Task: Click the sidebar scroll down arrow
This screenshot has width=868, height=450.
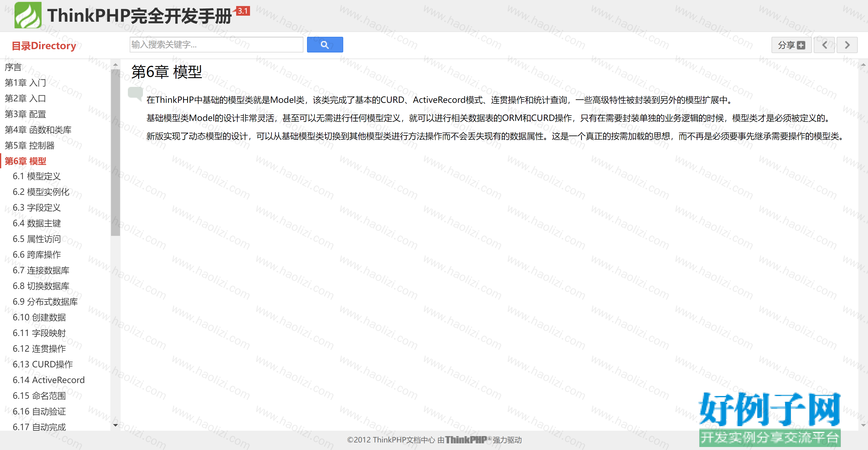Action: 116,425
